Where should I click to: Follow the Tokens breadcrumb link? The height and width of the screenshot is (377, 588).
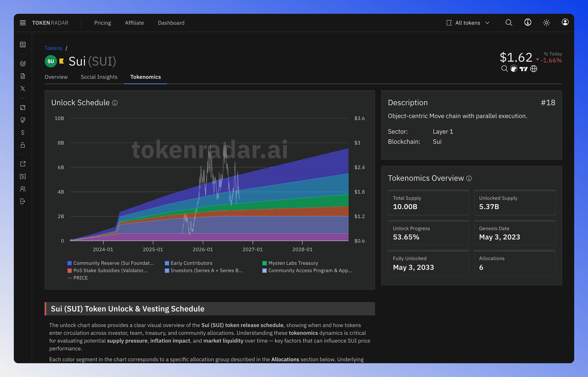coord(53,48)
